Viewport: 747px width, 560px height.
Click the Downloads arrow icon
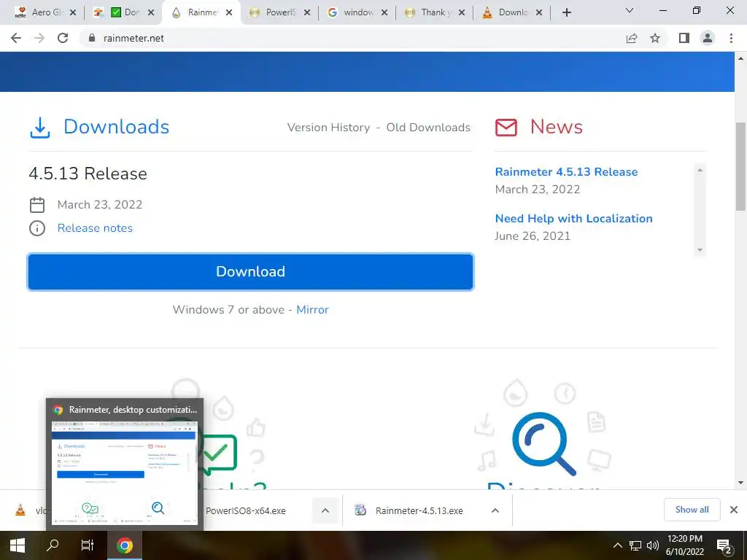tap(40, 128)
